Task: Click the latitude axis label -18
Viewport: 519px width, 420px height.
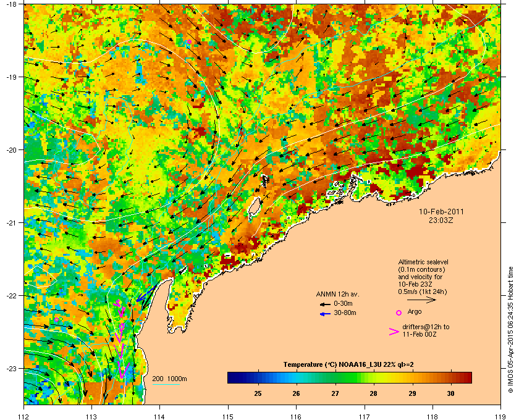Action: coord(11,5)
